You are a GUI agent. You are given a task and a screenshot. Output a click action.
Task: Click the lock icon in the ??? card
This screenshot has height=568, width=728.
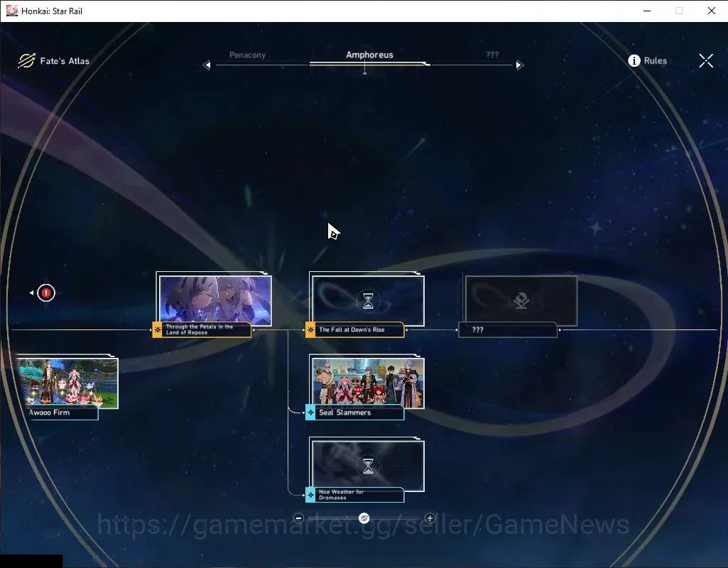tap(521, 300)
